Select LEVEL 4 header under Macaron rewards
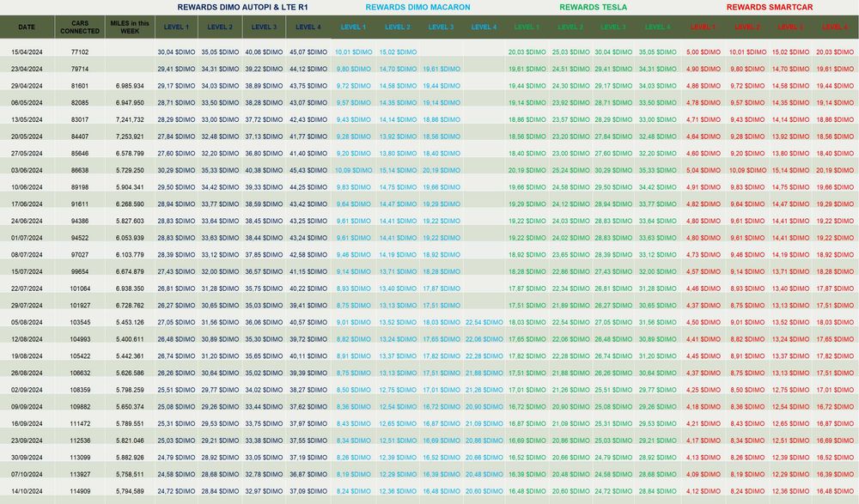This screenshot has width=859, height=504. (484, 27)
